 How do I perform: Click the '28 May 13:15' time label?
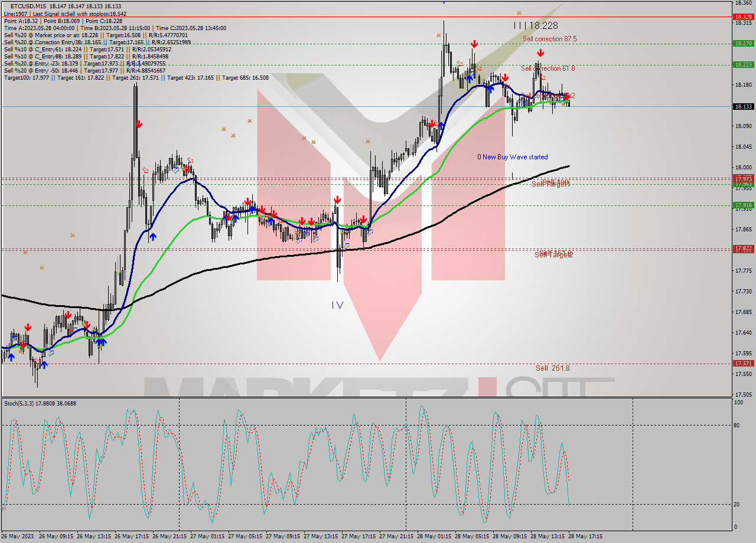click(547, 537)
